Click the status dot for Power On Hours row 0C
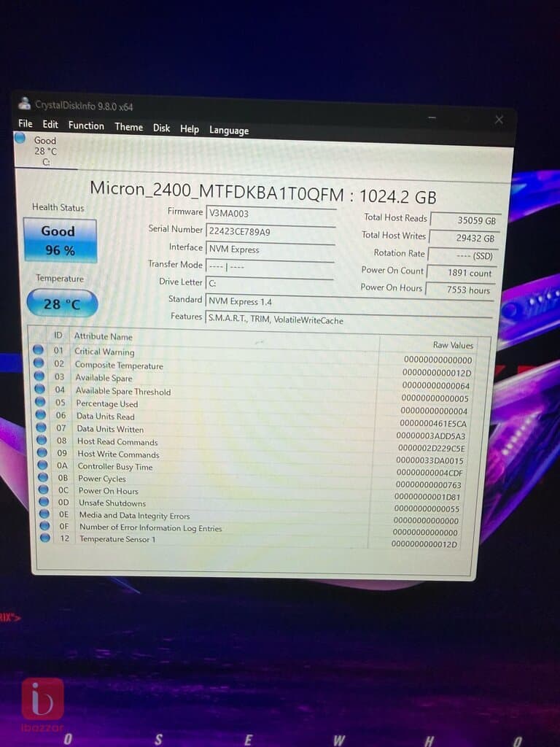 coord(43,489)
